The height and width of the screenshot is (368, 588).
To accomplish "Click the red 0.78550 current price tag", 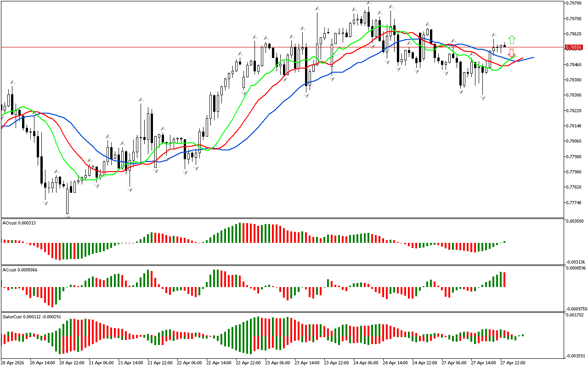I will click(x=574, y=47).
